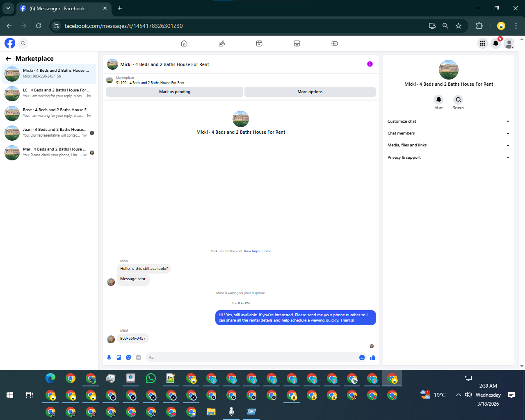View site information icon in address bar

click(56, 26)
